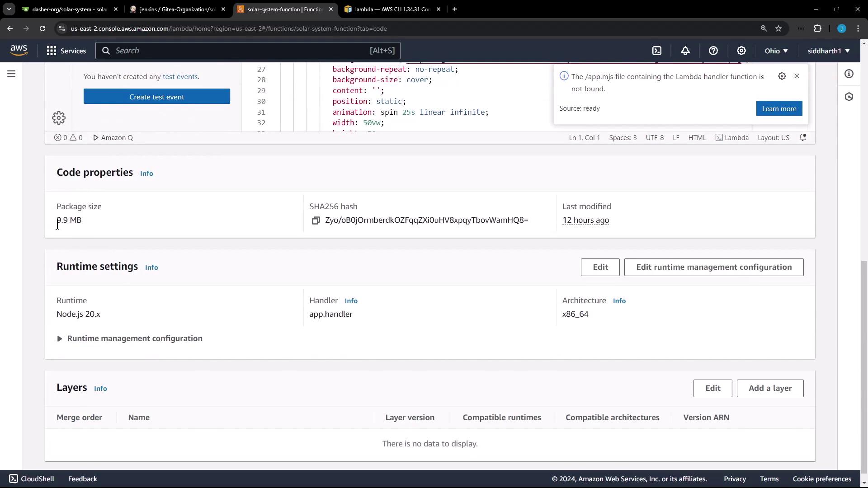Screen dimensions: 868x488
Task: Click the Create test event button
Action: pos(156,97)
